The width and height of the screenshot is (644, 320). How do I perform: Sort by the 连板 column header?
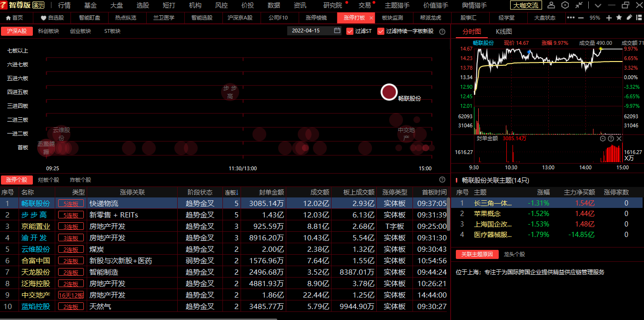tap(232, 192)
